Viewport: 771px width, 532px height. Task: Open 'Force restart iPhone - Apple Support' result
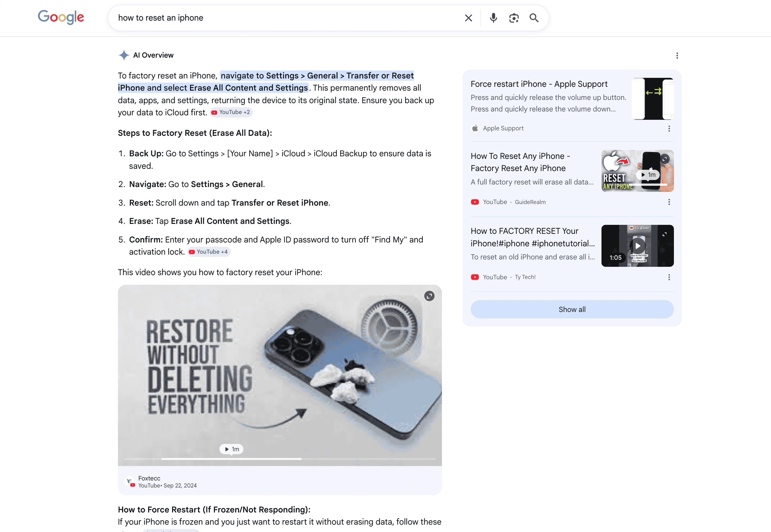point(539,84)
